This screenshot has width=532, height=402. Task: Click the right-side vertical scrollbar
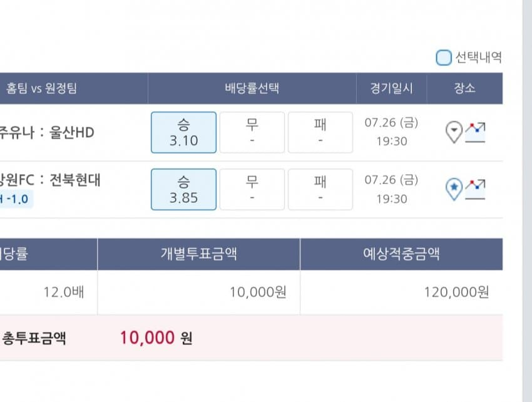click(x=527, y=200)
